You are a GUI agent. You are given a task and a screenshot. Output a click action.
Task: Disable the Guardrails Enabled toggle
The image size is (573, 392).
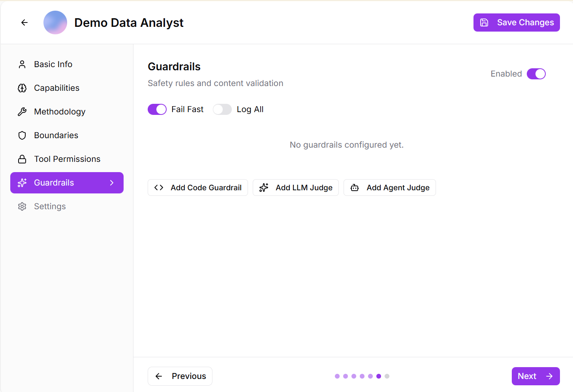(x=536, y=74)
